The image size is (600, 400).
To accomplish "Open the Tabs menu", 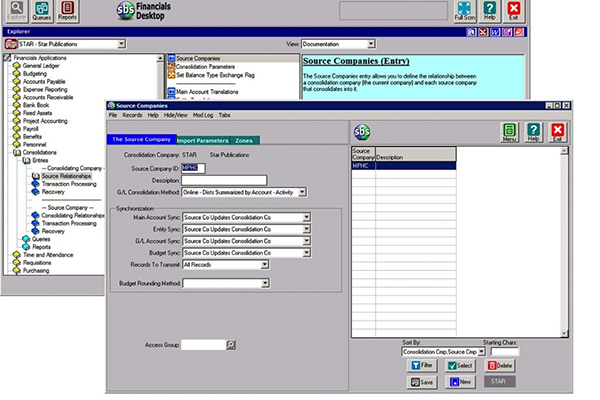I will click(225, 115).
